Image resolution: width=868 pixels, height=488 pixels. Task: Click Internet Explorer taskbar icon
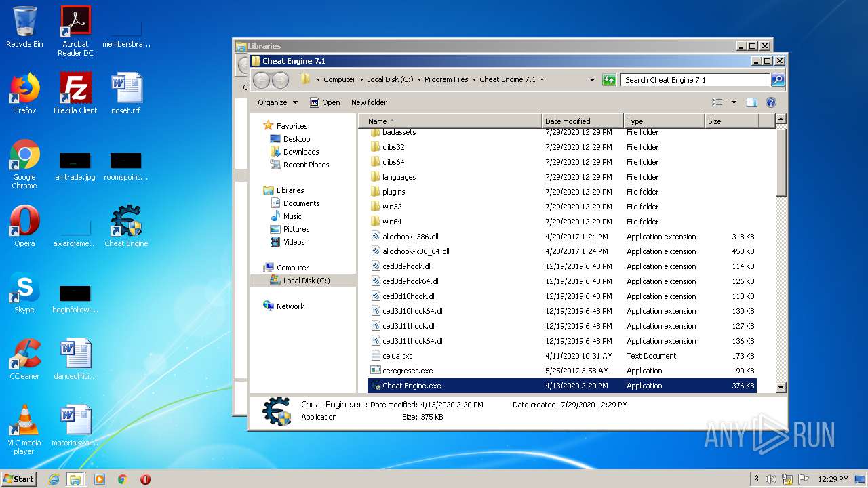54,479
